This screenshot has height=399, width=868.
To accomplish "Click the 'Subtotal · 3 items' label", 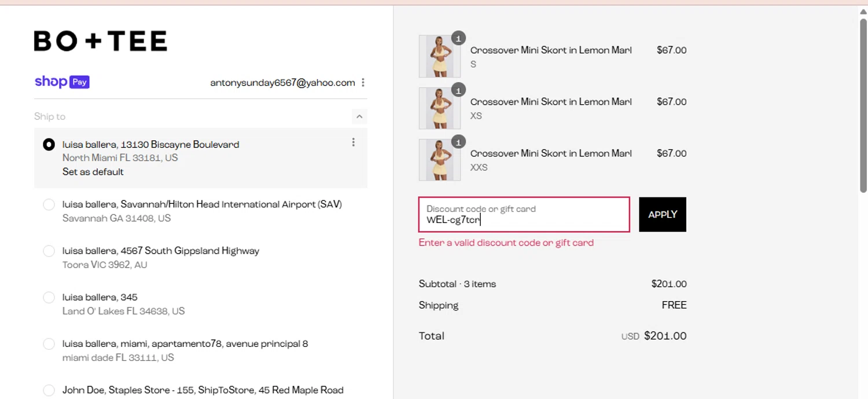I will [457, 284].
